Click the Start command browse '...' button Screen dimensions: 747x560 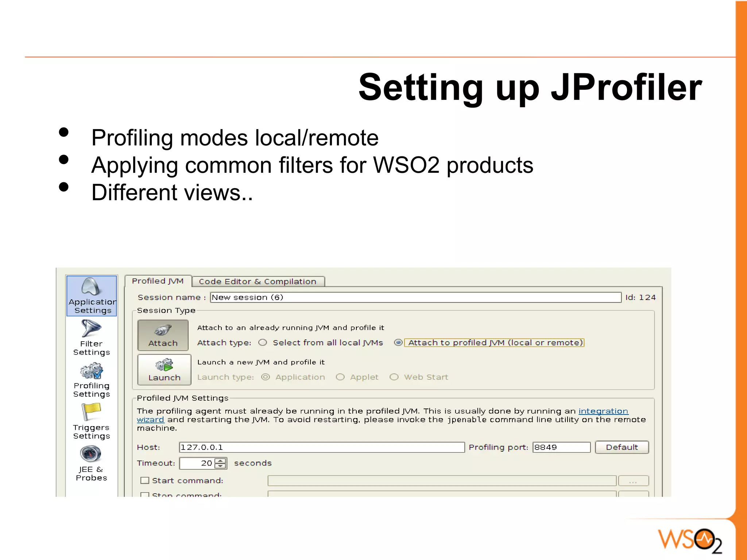pyautogui.click(x=634, y=481)
